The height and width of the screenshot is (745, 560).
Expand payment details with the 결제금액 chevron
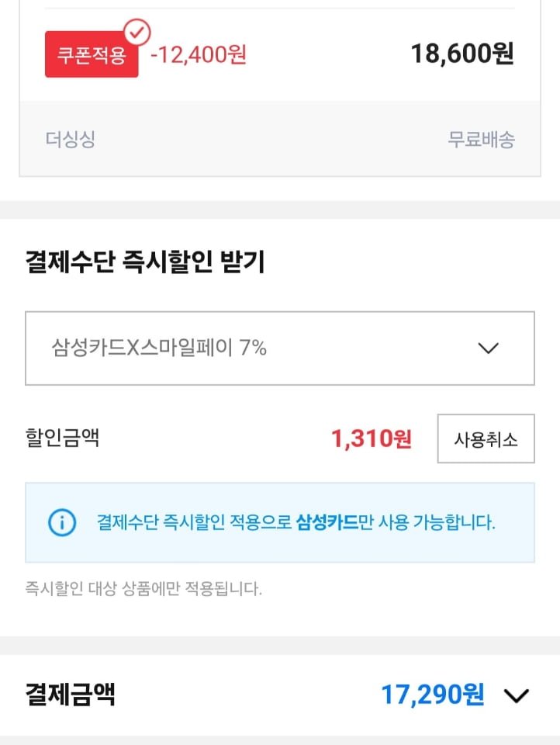517,695
